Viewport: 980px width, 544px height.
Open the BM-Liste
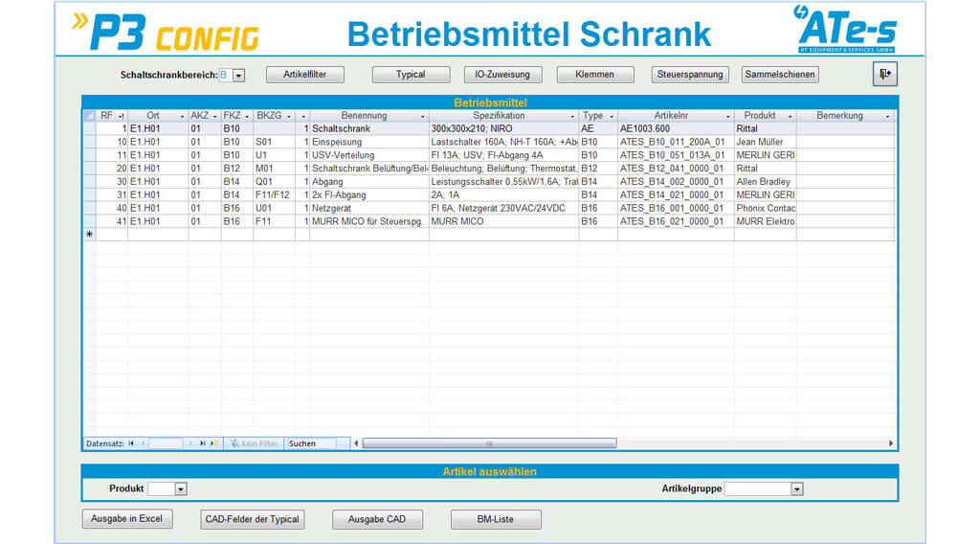(496, 520)
